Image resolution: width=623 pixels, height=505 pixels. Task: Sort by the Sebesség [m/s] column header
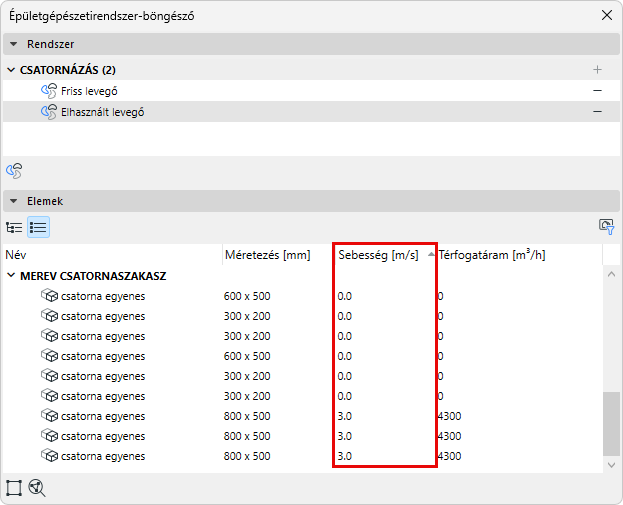tap(384, 255)
